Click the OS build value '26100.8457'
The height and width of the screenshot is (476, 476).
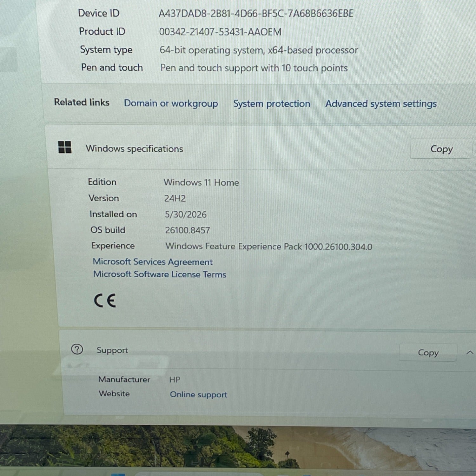[x=187, y=230]
